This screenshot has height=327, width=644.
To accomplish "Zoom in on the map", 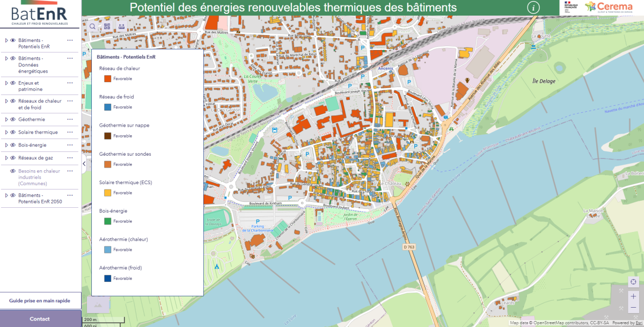I will (x=633, y=296).
